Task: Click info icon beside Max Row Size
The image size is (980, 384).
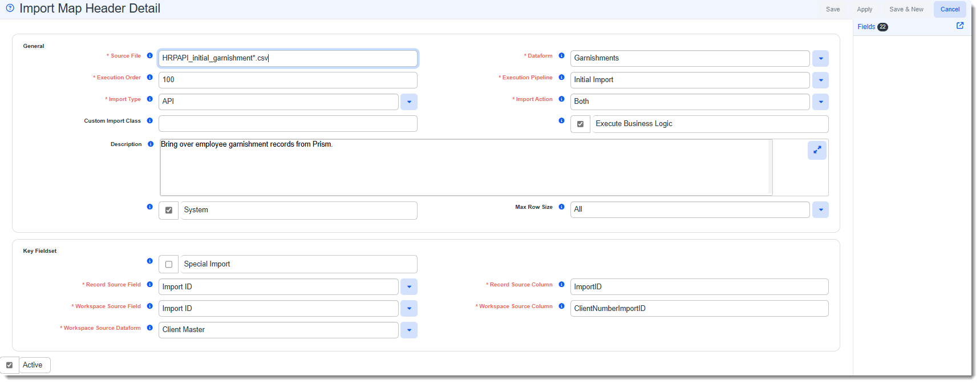Action: (561, 207)
